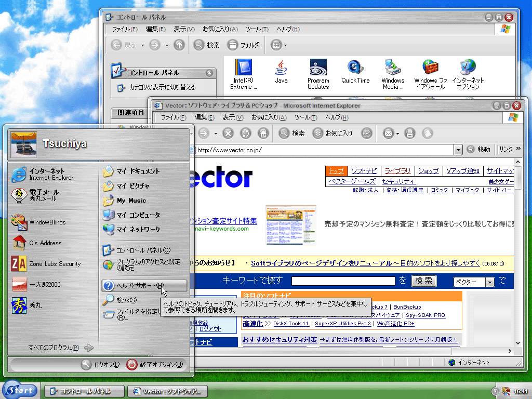This screenshot has width=532, height=399.
Task: Expand the リンク toolbar chevron in Internet Explorer
Action: [x=518, y=148]
